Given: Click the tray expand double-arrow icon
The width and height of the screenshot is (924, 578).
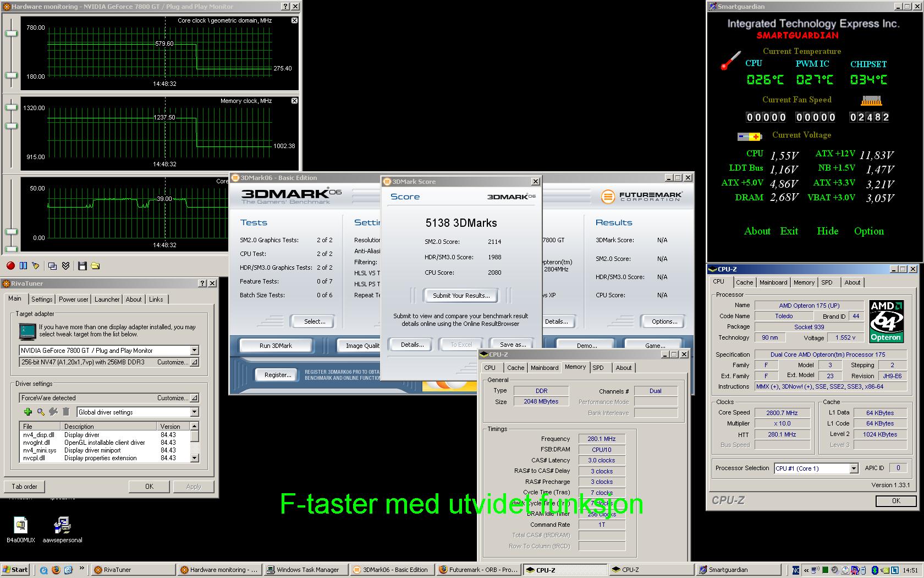Looking at the screenshot, I should [806, 570].
